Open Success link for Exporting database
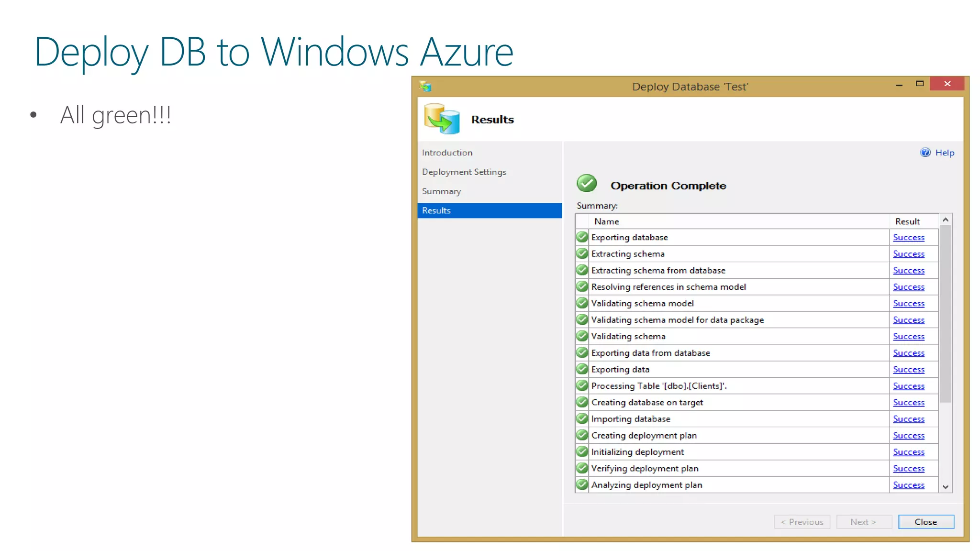This screenshot has width=980, height=551. (908, 237)
